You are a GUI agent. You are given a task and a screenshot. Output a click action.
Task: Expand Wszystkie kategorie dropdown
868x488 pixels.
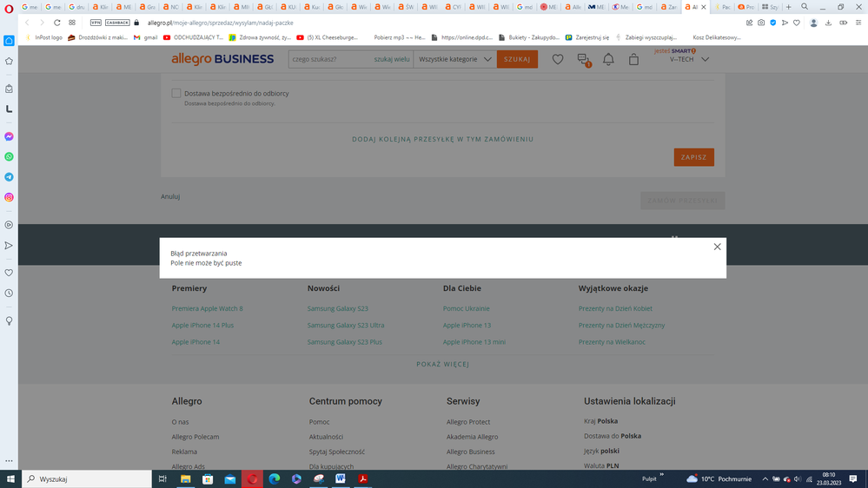tap(455, 59)
